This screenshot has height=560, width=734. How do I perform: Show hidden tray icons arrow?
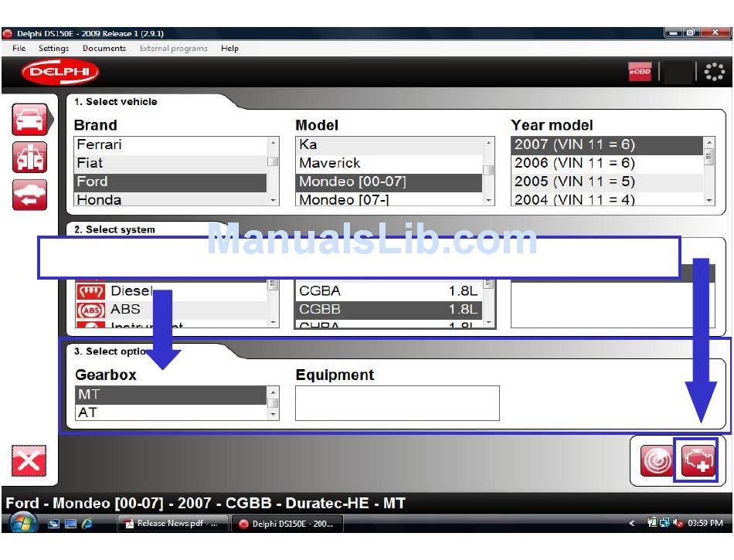[632, 523]
